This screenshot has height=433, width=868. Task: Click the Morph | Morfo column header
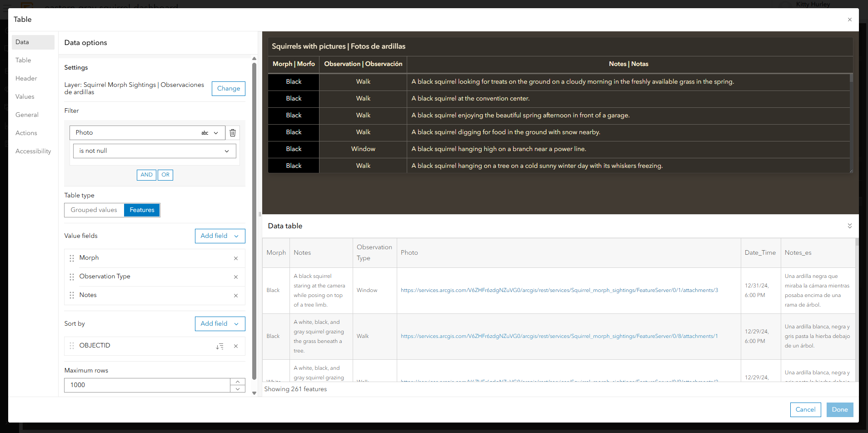pos(294,64)
